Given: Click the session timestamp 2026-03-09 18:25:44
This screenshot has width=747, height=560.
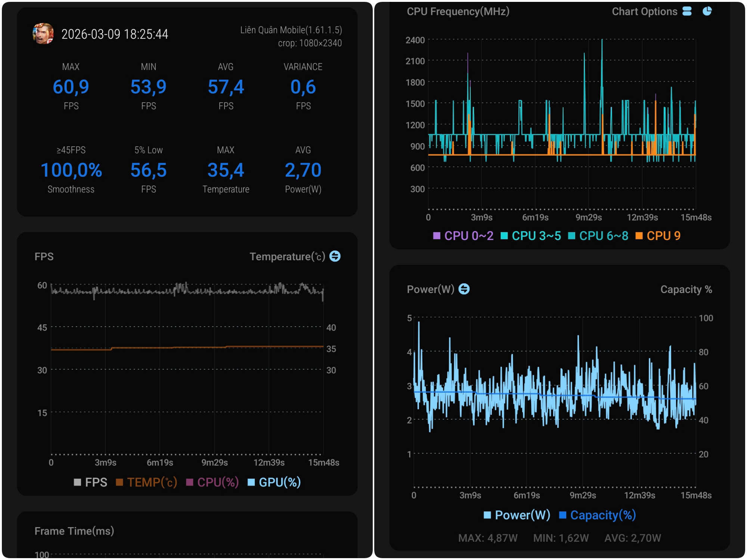Looking at the screenshot, I should [x=115, y=34].
